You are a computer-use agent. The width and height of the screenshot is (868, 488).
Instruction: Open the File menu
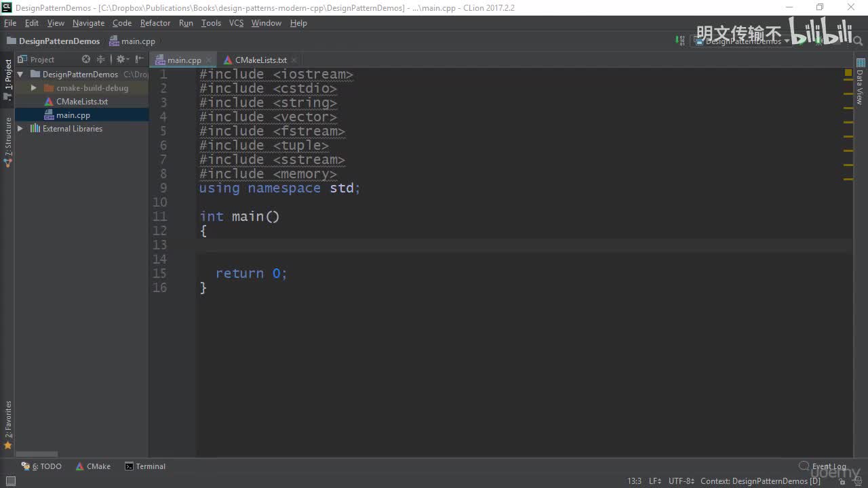[10, 23]
